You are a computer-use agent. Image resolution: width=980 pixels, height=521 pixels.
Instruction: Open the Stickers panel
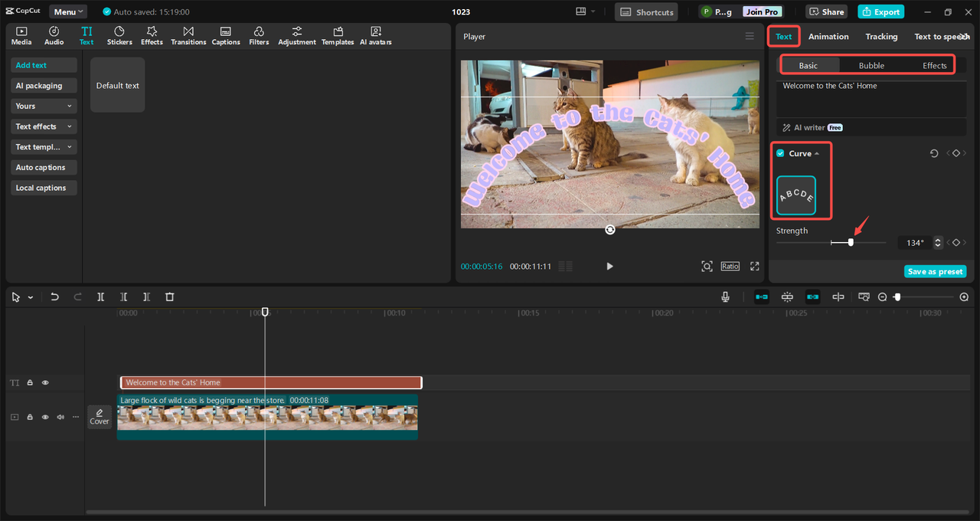coord(119,35)
